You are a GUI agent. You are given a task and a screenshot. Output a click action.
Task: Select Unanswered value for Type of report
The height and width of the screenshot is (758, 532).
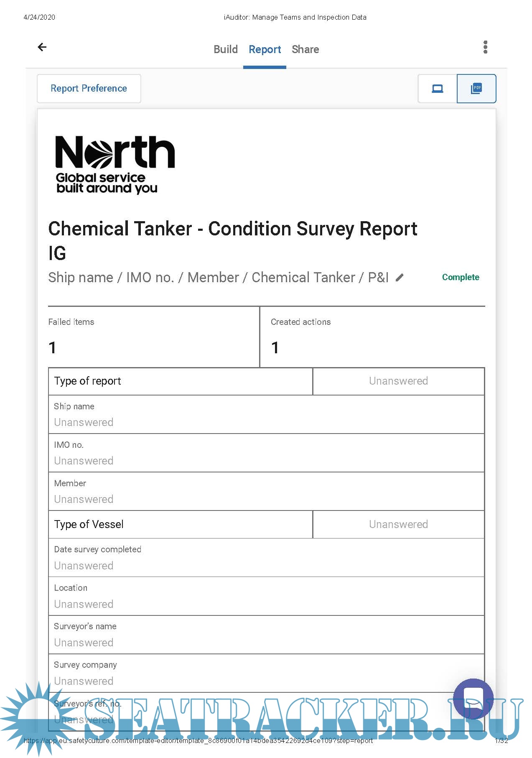(x=398, y=381)
